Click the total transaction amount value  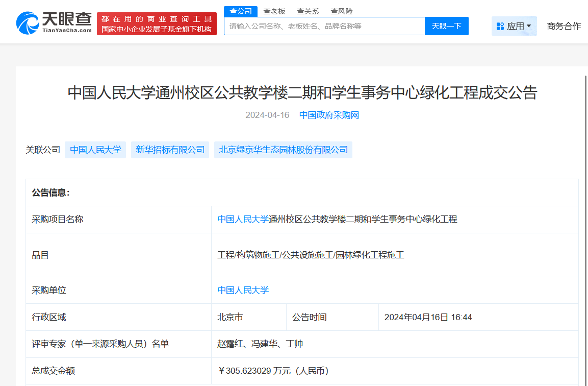(273, 371)
